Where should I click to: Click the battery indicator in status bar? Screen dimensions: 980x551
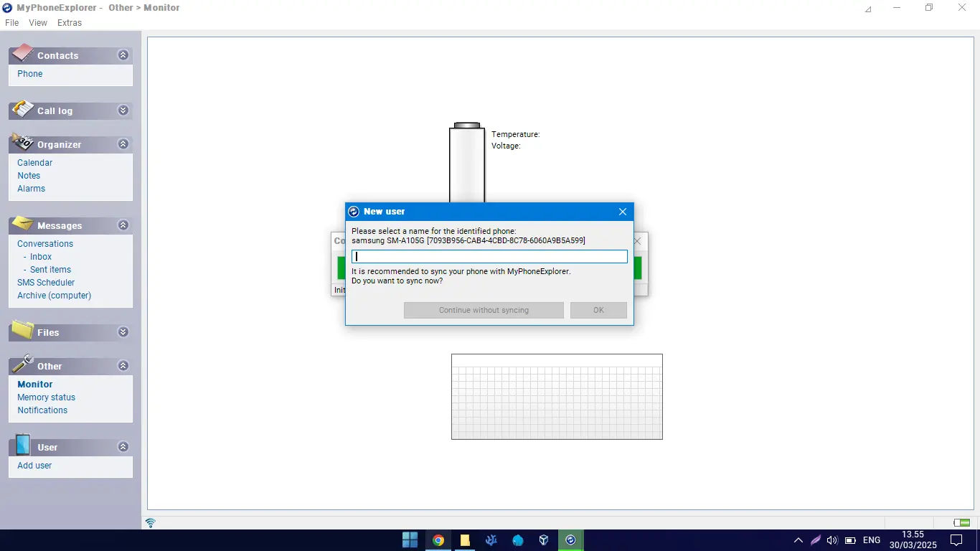click(961, 522)
